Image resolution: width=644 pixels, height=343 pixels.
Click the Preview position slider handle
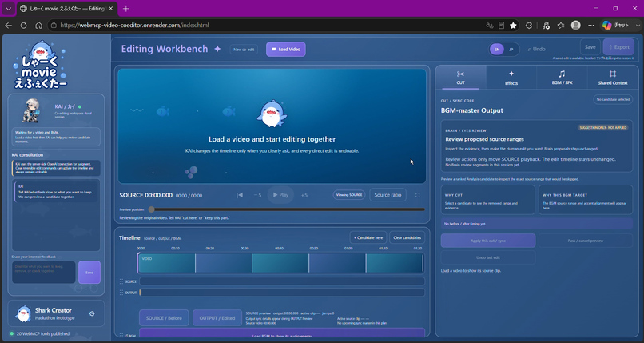(152, 209)
